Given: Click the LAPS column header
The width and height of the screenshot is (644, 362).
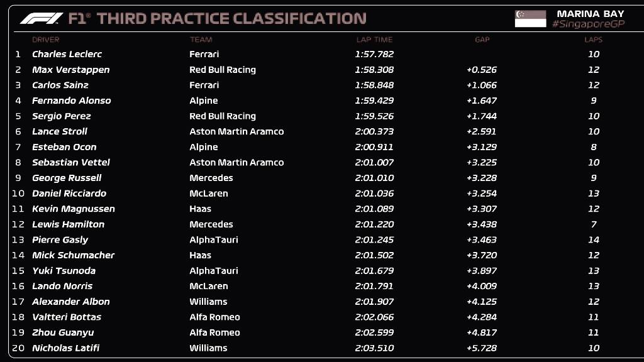Looking at the screenshot, I should [x=594, y=40].
